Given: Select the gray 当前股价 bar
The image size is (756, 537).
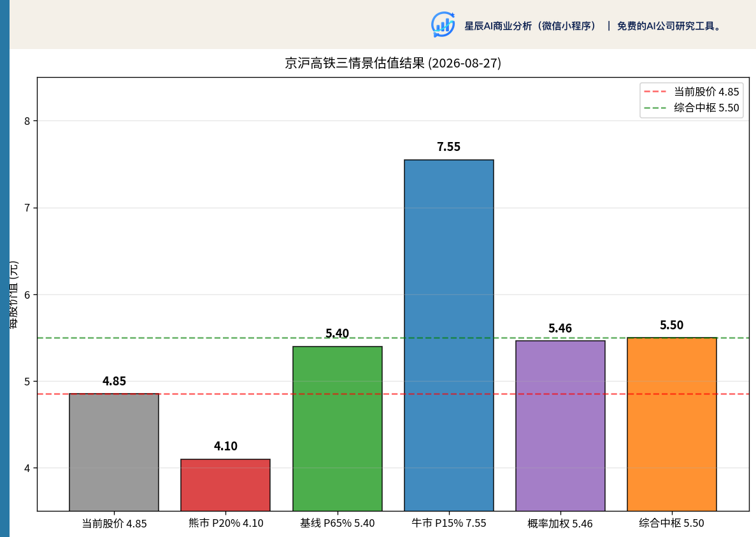Looking at the screenshot, I should click(114, 452).
